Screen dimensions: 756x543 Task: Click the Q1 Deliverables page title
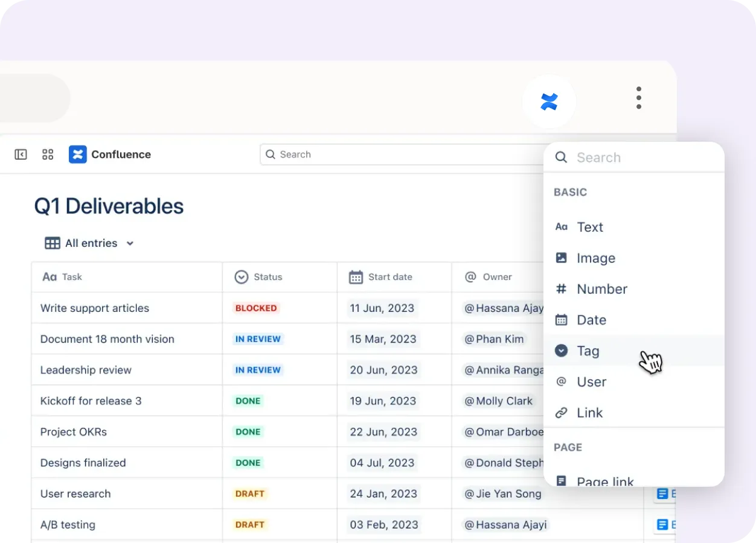click(x=109, y=206)
